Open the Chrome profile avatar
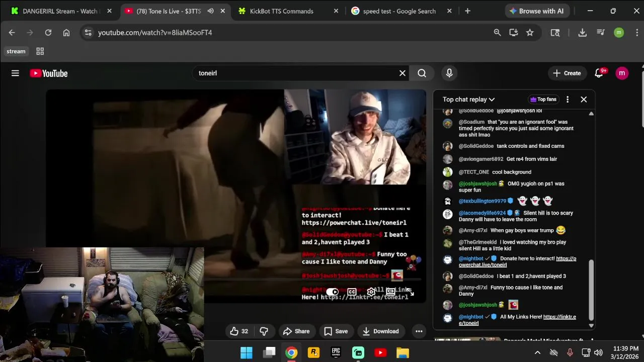This screenshot has height=362, width=644. 619,33
